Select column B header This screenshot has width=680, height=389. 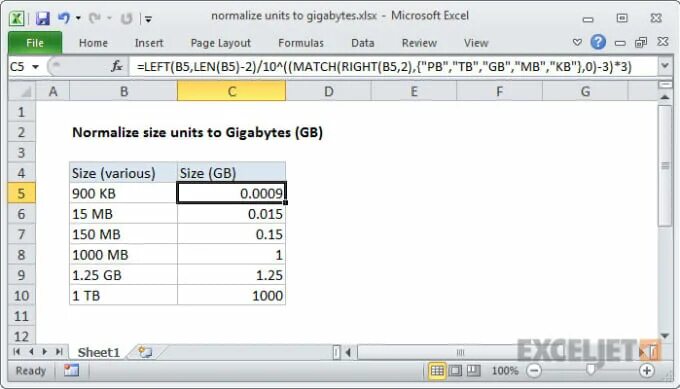(124, 92)
